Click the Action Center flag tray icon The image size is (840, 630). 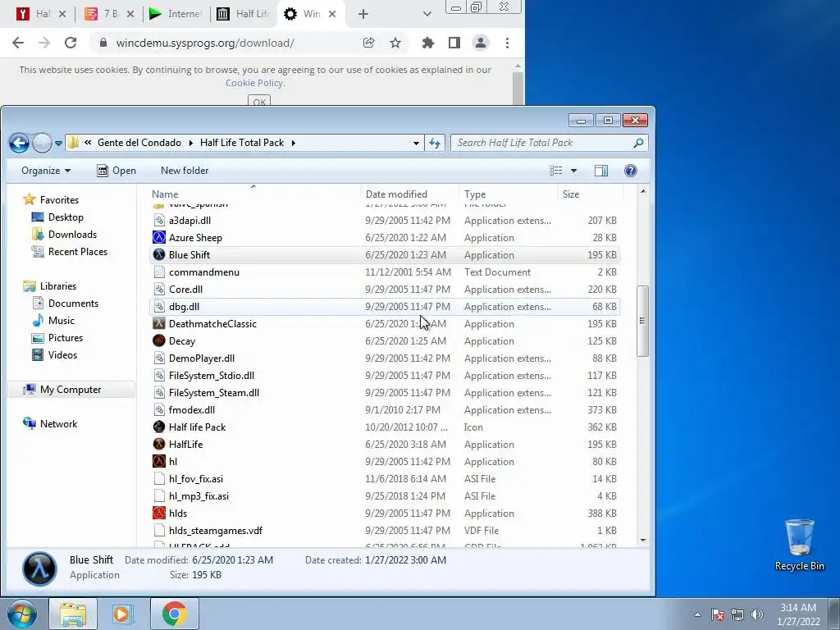click(x=718, y=614)
